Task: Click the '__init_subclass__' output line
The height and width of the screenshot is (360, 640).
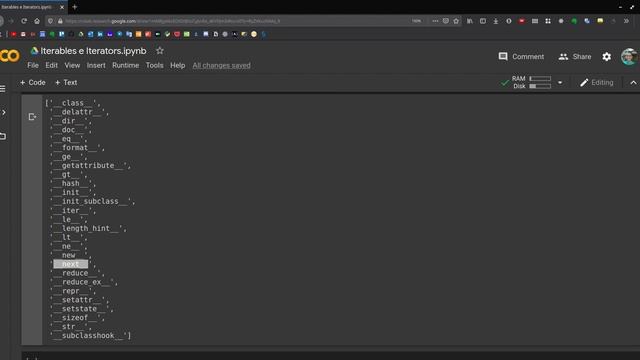Action: pos(93,202)
